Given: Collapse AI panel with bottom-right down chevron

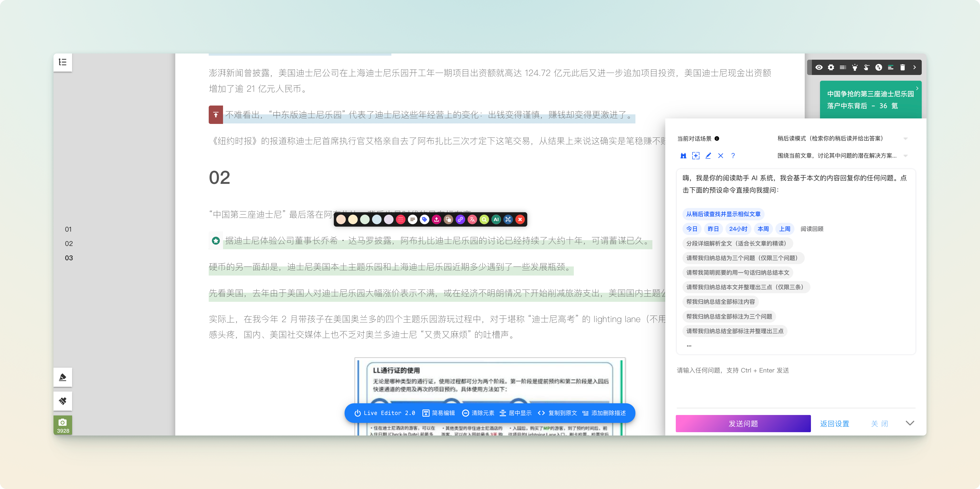Looking at the screenshot, I should pos(910,423).
